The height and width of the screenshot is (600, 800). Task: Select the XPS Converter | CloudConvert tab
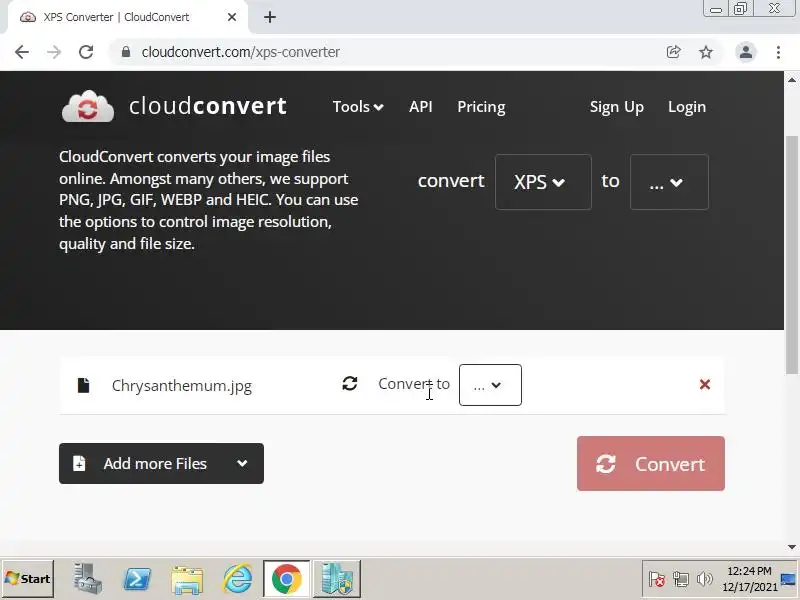coord(128,17)
